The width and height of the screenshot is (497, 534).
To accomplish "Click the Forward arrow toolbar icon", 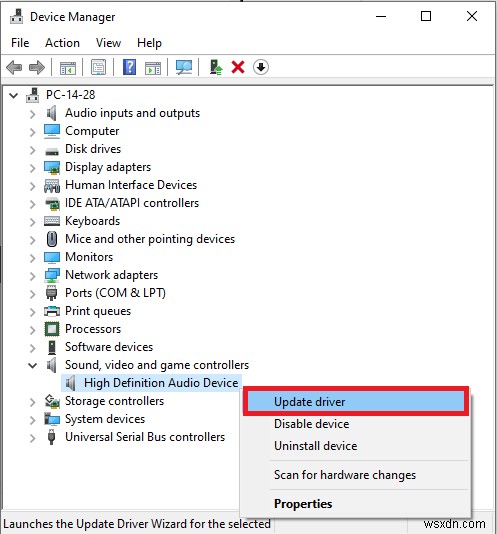I will [37, 67].
